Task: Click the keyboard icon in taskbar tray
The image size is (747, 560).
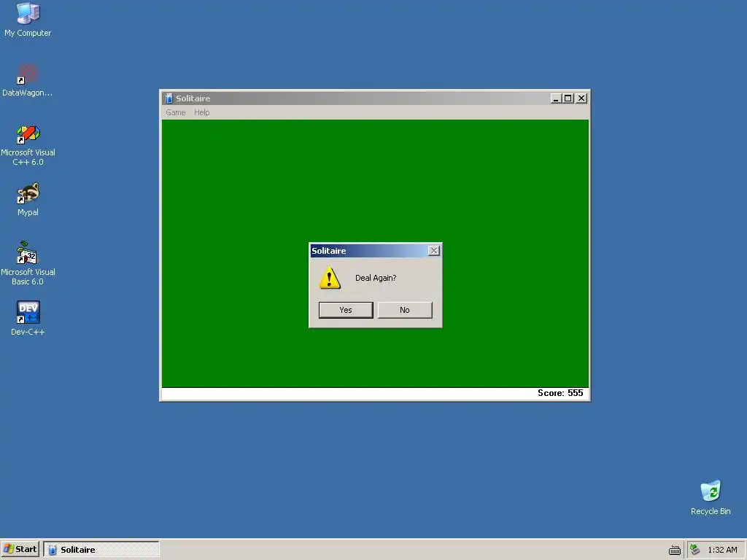Action: 675,550
